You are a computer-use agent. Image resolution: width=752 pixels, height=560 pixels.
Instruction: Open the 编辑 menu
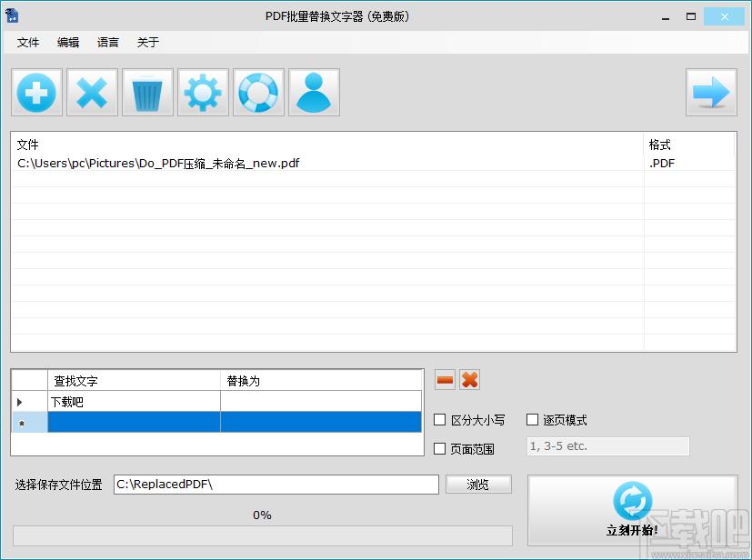[67, 42]
